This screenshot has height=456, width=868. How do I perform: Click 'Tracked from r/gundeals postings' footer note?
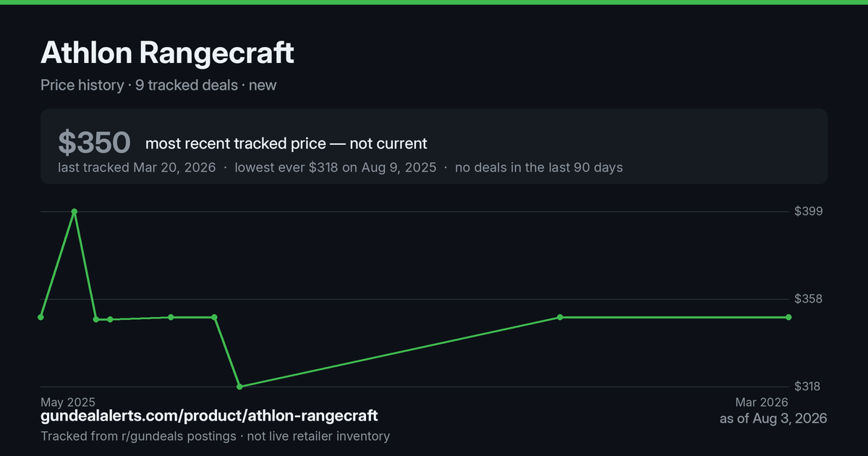(138, 436)
